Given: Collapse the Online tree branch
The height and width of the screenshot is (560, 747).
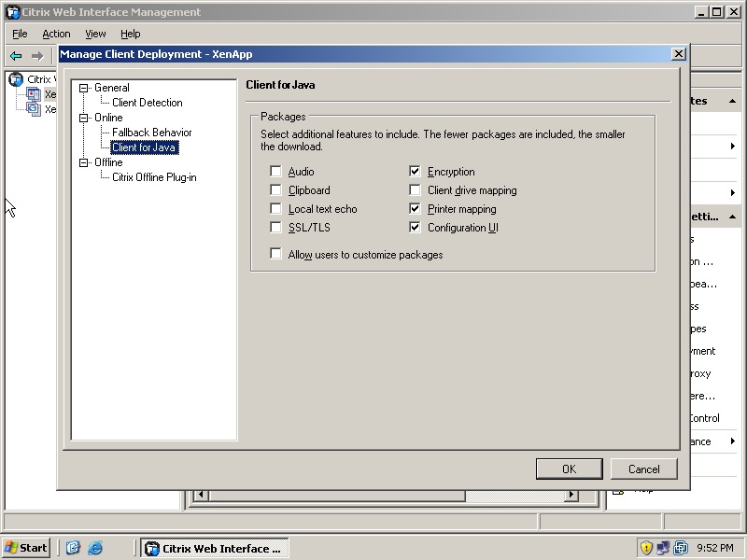Looking at the screenshot, I should [x=82, y=117].
